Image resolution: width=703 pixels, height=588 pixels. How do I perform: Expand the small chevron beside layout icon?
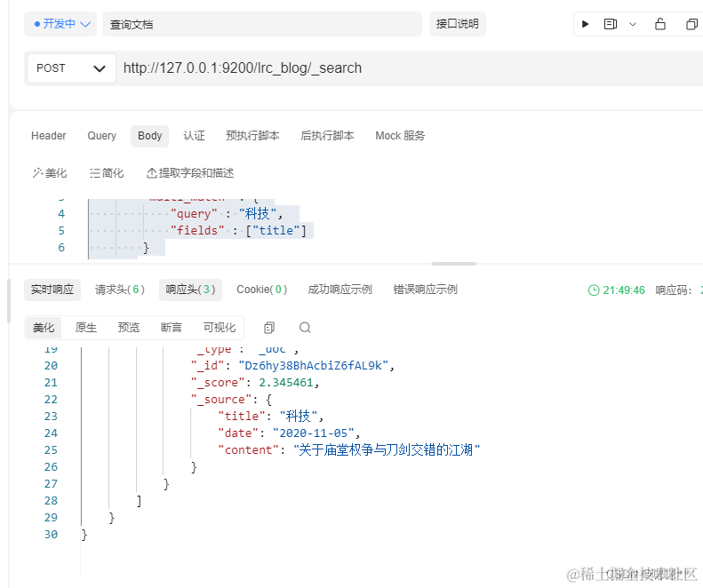click(633, 24)
